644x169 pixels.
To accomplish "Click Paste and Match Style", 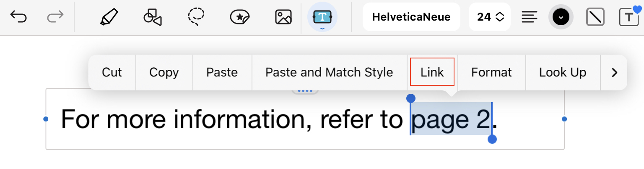I will (x=329, y=72).
